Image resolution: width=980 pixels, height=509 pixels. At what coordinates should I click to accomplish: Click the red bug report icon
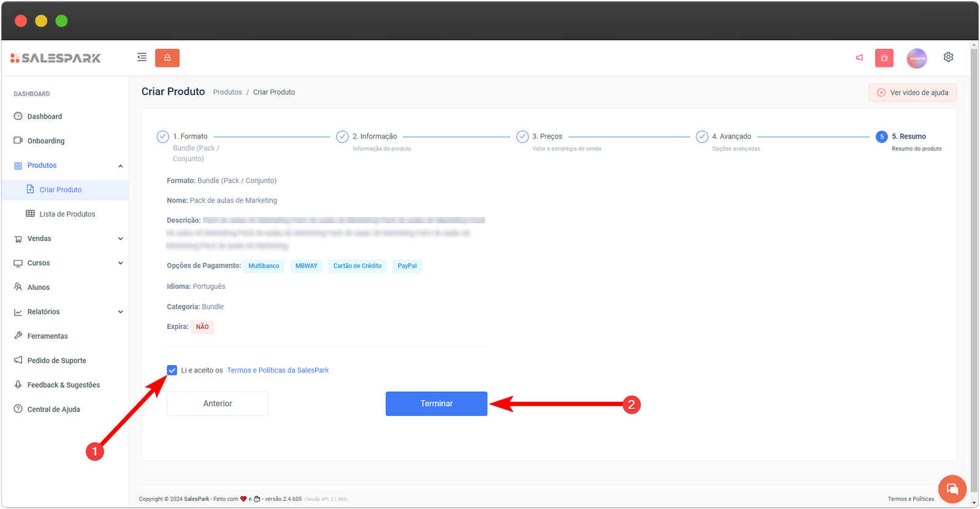tap(884, 58)
